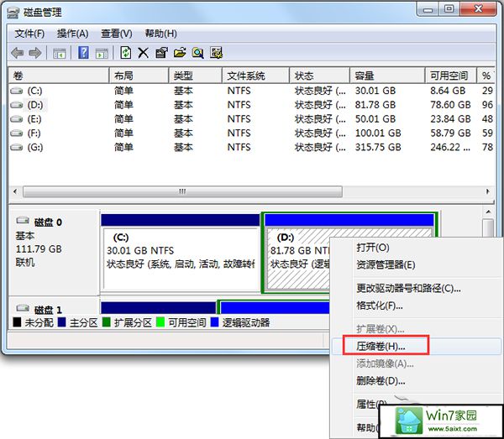The height and width of the screenshot is (439, 504).
Task: Click the 23.84 GB free space cell
Action: pos(450,119)
